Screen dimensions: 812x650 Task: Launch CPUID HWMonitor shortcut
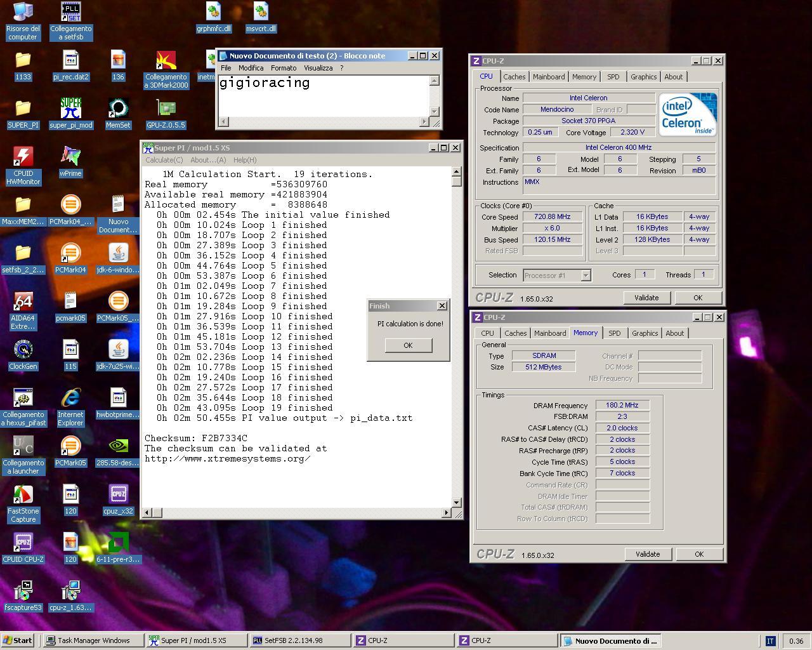coord(23,166)
